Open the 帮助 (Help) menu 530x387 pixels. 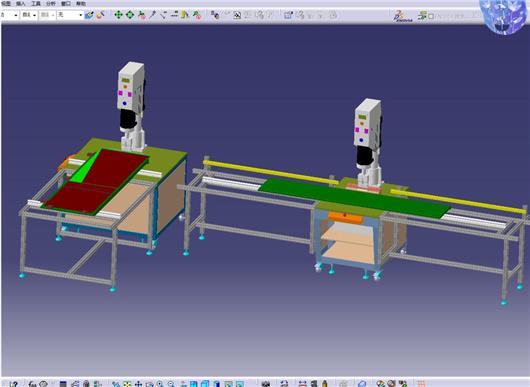click(x=81, y=4)
